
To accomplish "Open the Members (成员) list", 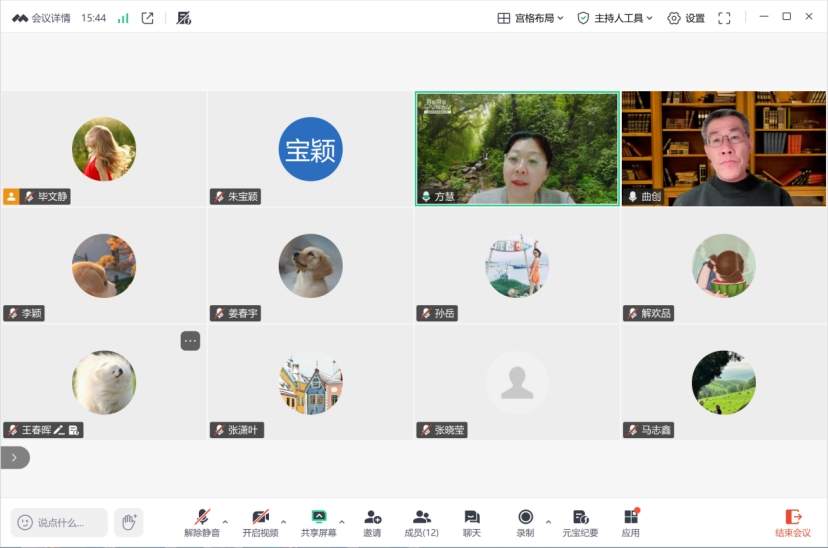I will [421, 523].
